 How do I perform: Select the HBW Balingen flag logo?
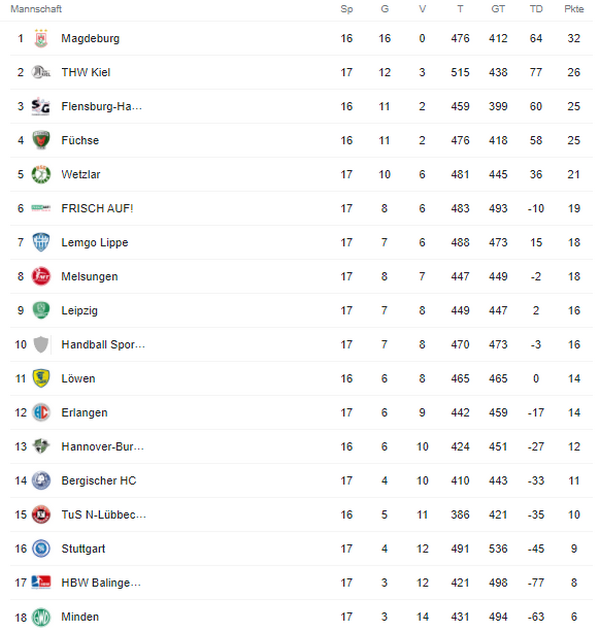pos(41,582)
